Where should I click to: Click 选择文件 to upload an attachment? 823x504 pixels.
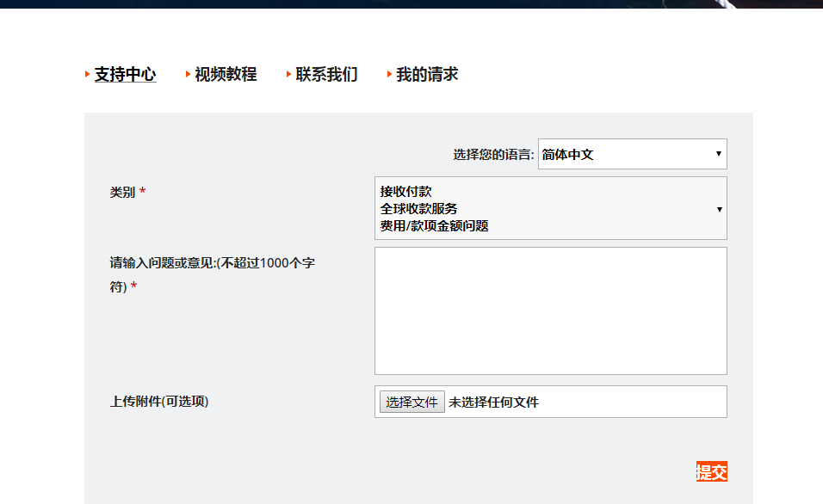412,402
